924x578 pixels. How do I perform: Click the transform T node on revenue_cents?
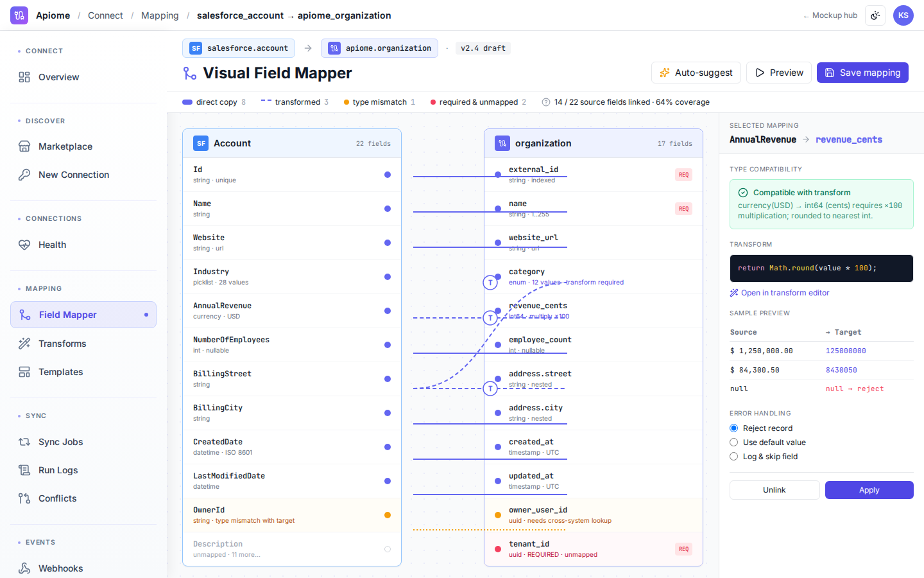point(490,318)
